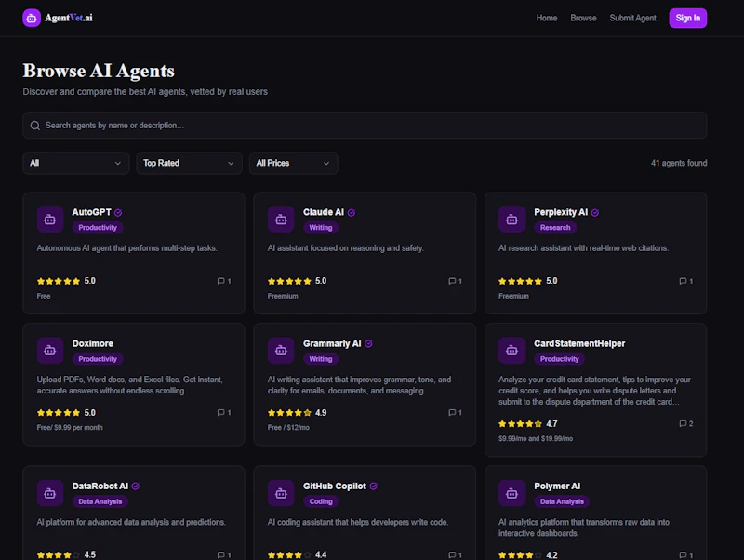Screen dimensions: 744x560
Task: Click the 4.9 star rating on Grammarly AI
Action: click(297, 412)
